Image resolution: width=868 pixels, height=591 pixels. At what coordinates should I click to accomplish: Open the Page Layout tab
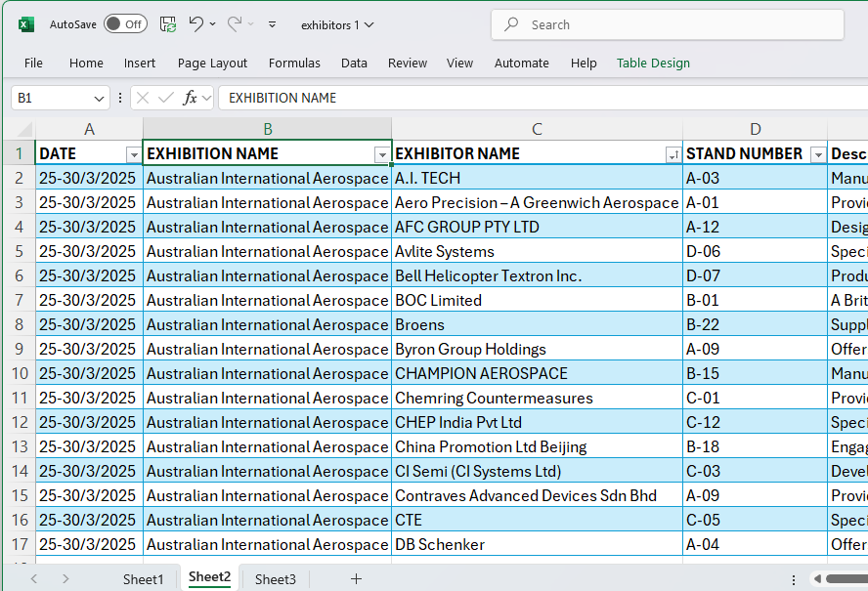(212, 63)
